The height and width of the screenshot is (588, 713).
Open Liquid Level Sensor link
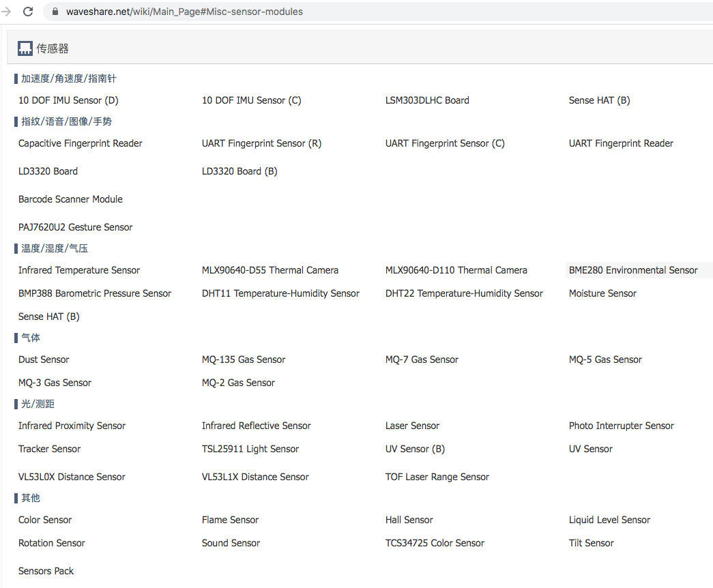click(x=609, y=520)
